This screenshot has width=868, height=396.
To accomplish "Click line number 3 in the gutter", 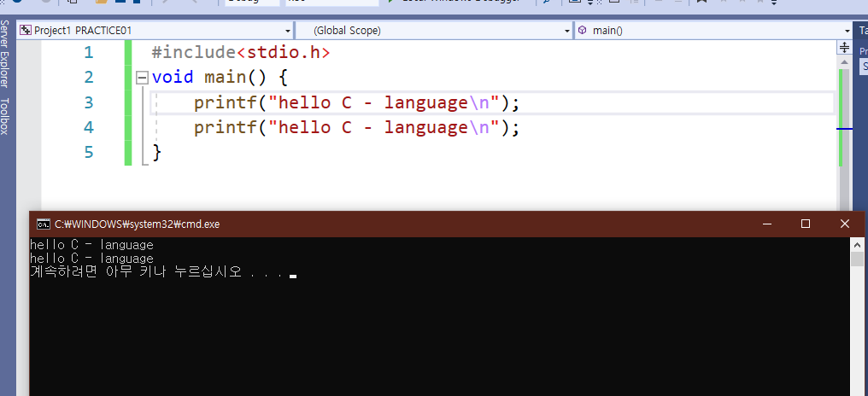I will [89, 103].
